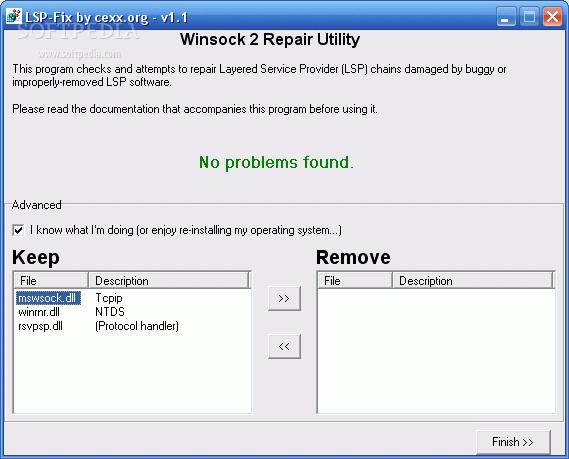Viewport: 569px width, 459px height.
Task: Close the LSP-Fix window
Action: click(x=552, y=17)
